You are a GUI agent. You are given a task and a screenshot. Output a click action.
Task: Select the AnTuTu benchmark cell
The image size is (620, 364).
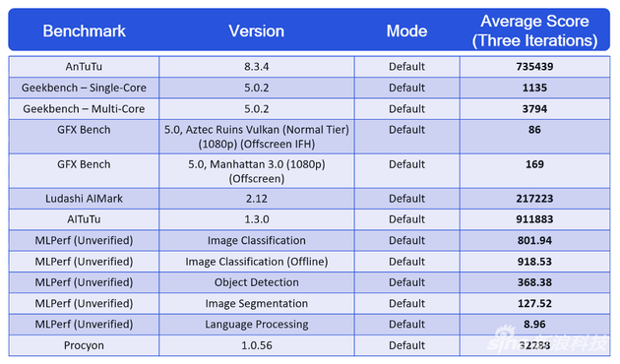(84, 66)
